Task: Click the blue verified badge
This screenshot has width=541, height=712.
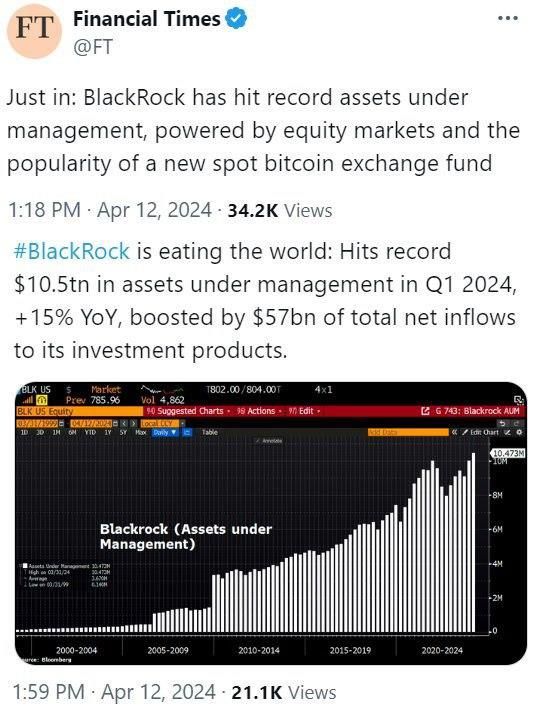Action: click(x=237, y=20)
